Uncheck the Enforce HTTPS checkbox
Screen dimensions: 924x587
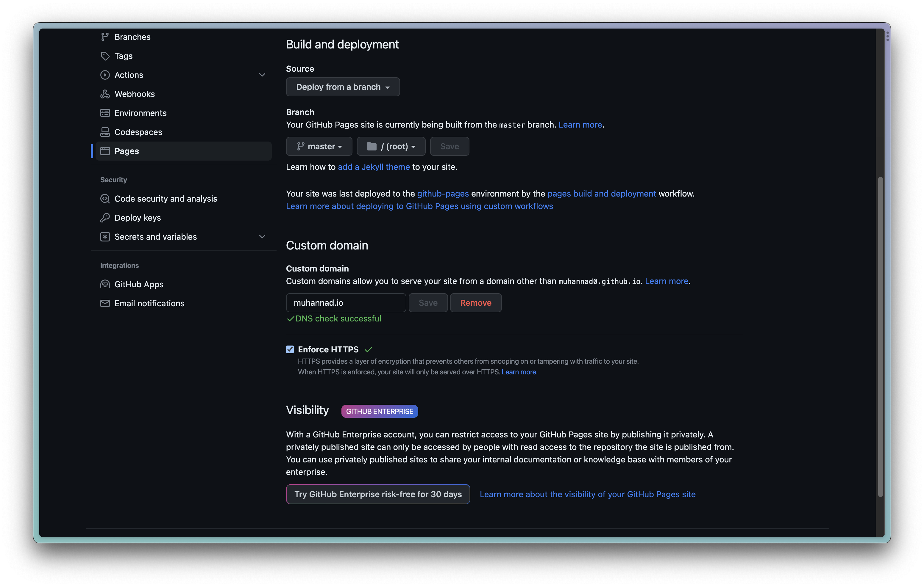click(290, 349)
